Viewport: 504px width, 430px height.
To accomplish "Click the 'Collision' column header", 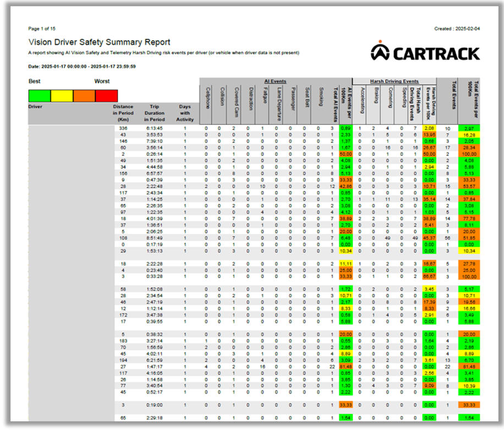I will tap(222, 96).
